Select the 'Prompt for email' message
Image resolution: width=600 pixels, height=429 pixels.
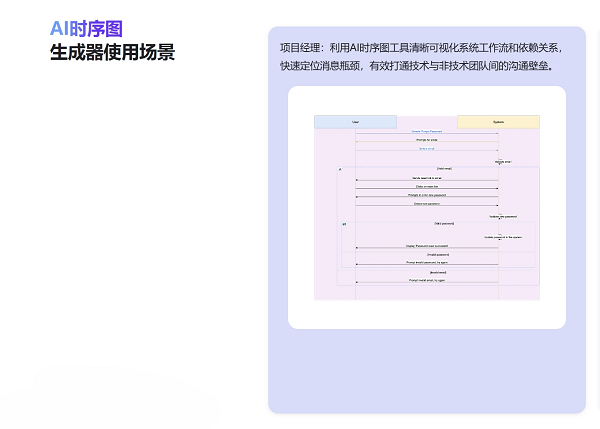point(427,140)
